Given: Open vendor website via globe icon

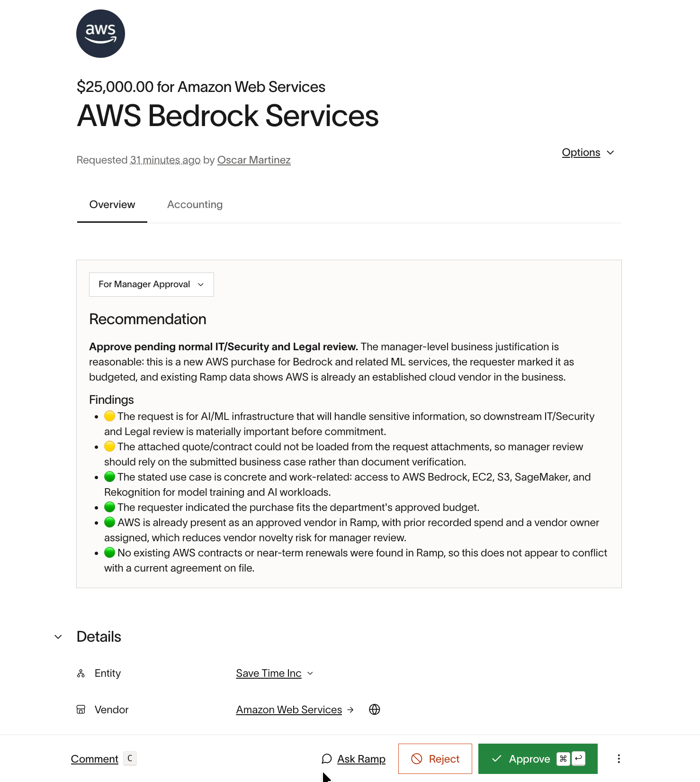Looking at the screenshot, I should 375,709.
